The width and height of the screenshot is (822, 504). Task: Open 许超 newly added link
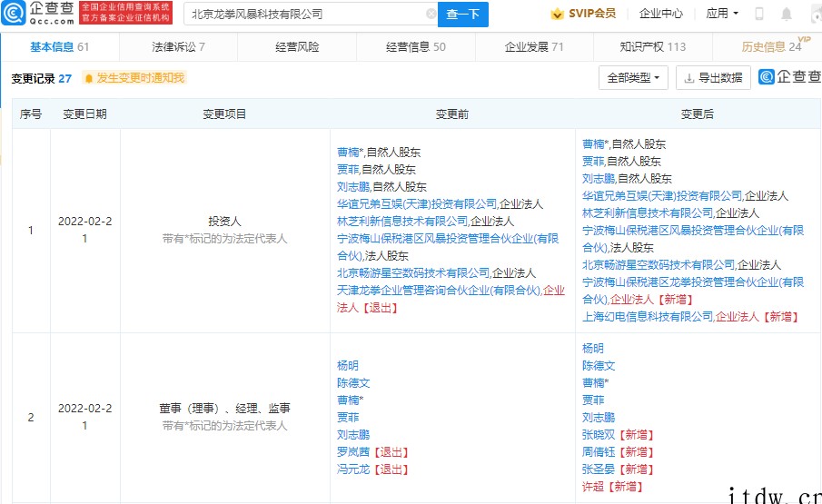(593, 487)
